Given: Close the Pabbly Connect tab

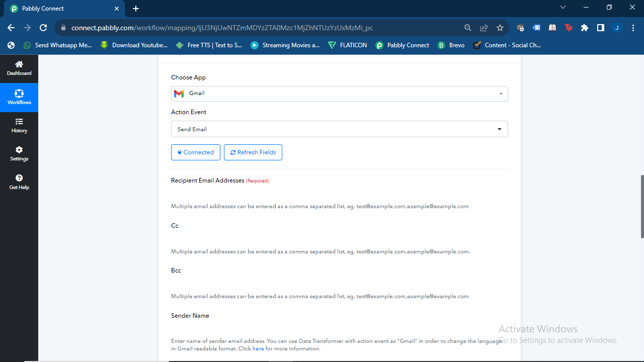Looking at the screenshot, I should coord(117,9).
